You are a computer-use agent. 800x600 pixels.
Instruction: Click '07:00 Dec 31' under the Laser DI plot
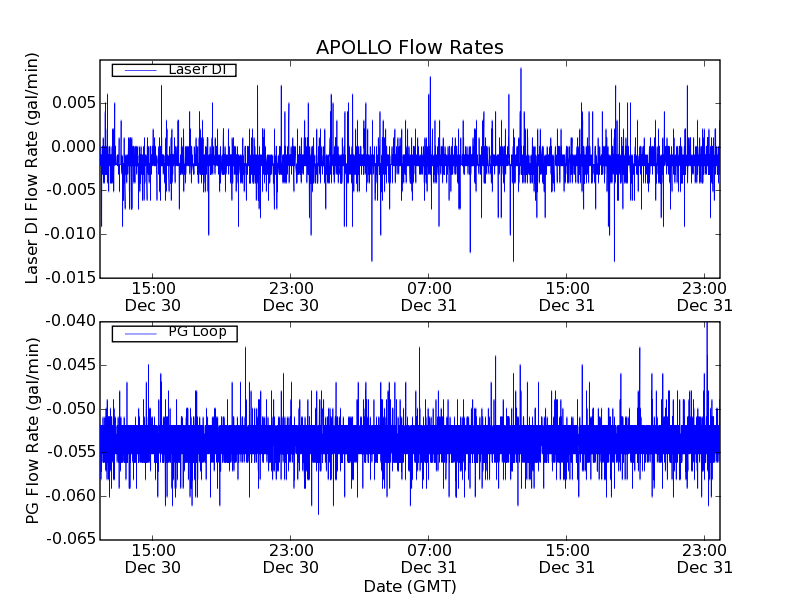pyautogui.click(x=429, y=297)
